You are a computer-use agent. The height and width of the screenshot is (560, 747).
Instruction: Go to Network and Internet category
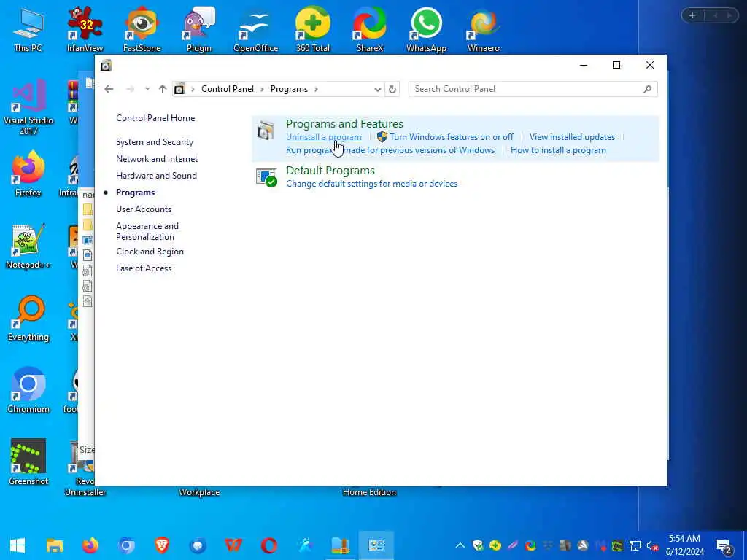point(157,158)
